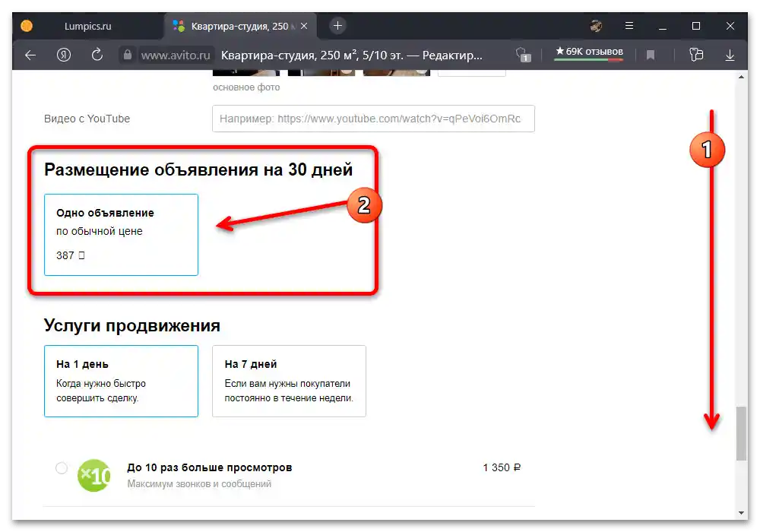
Task: Click the 1 350 ₽ price
Action: (x=502, y=467)
